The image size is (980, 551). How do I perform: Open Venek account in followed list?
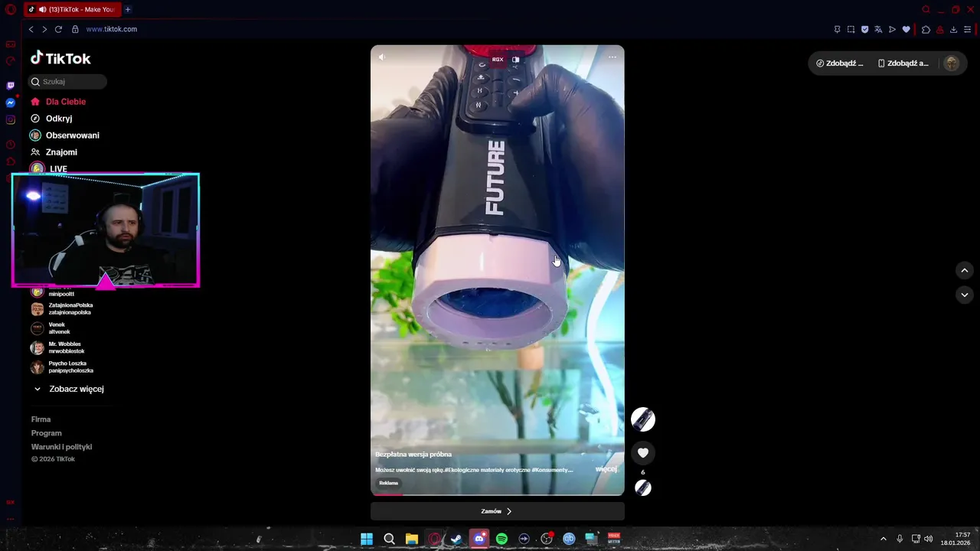pyautogui.click(x=51, y=328)
